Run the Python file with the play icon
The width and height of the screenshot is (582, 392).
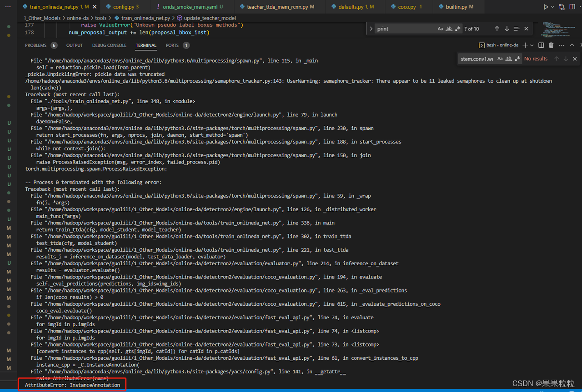(x=546, y=7)
